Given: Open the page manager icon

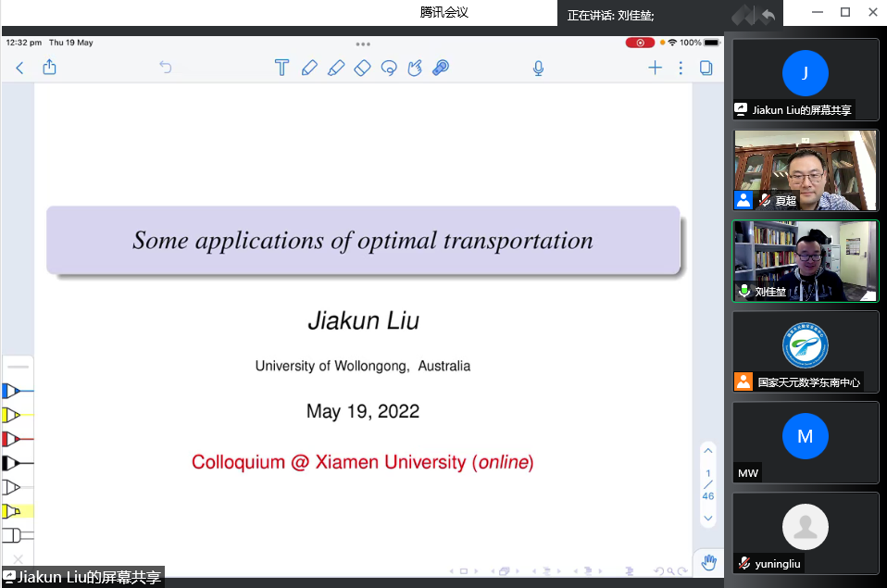Looking at the screenshot, I should click(706, 68).
